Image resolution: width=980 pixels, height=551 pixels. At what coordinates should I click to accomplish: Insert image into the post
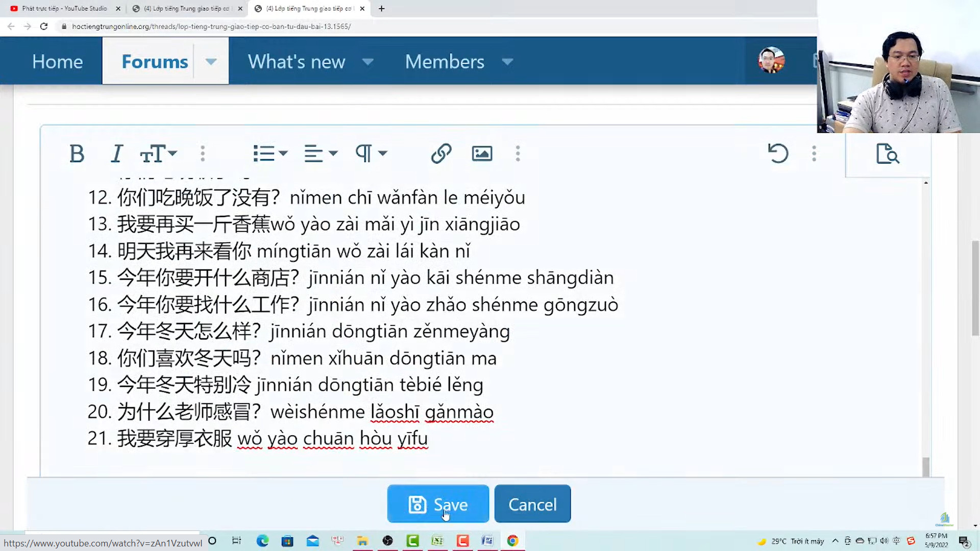(x=482, y=154)
